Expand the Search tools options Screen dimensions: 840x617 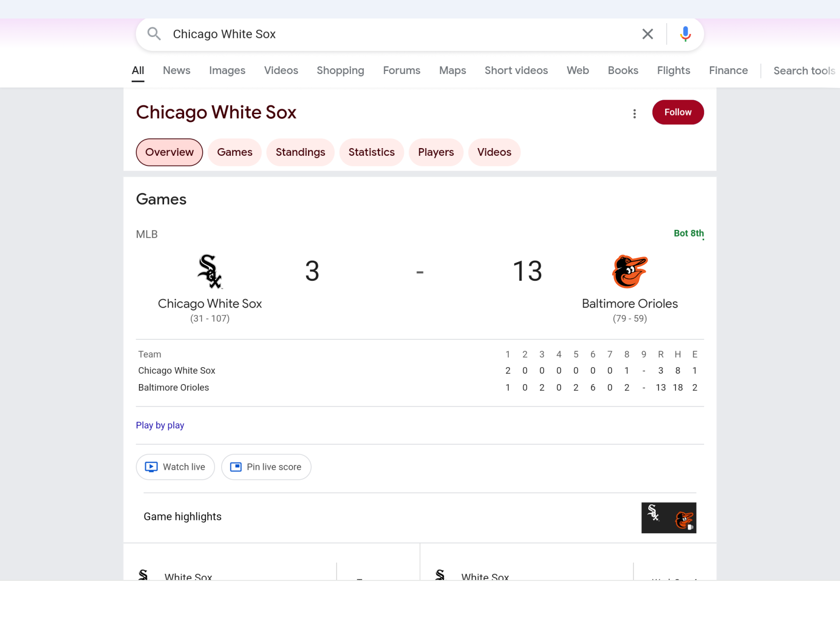803,71
